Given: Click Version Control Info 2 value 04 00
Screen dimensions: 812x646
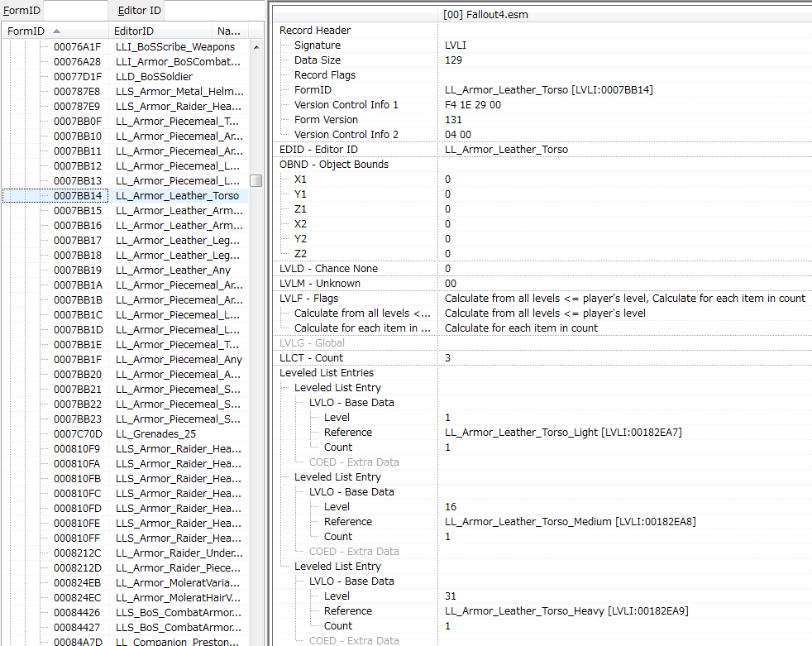Looking at the screenshot, I should (458, 135).
